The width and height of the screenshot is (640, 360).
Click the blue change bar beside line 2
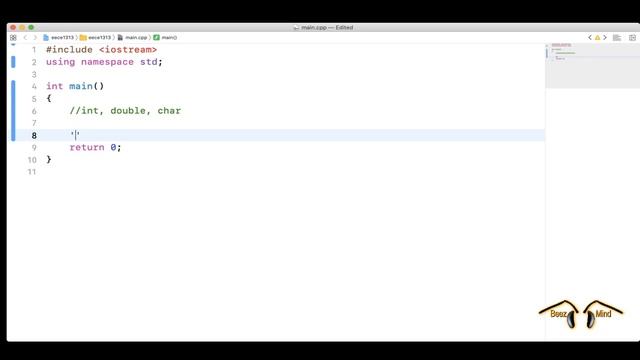(x=13, y=62)
